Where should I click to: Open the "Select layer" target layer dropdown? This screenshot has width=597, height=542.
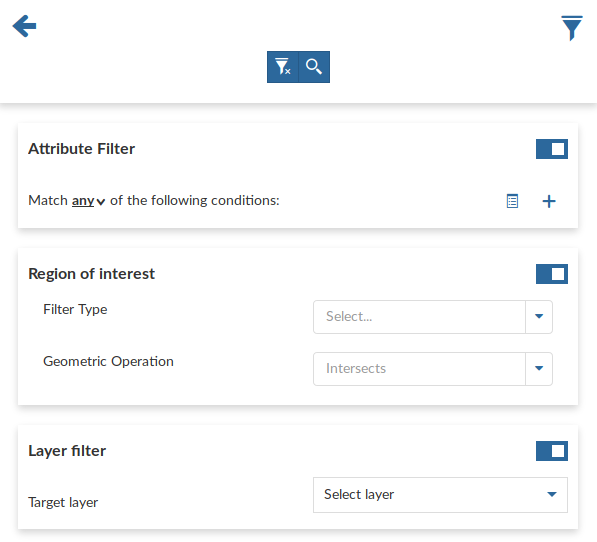(x=440, y=495)
